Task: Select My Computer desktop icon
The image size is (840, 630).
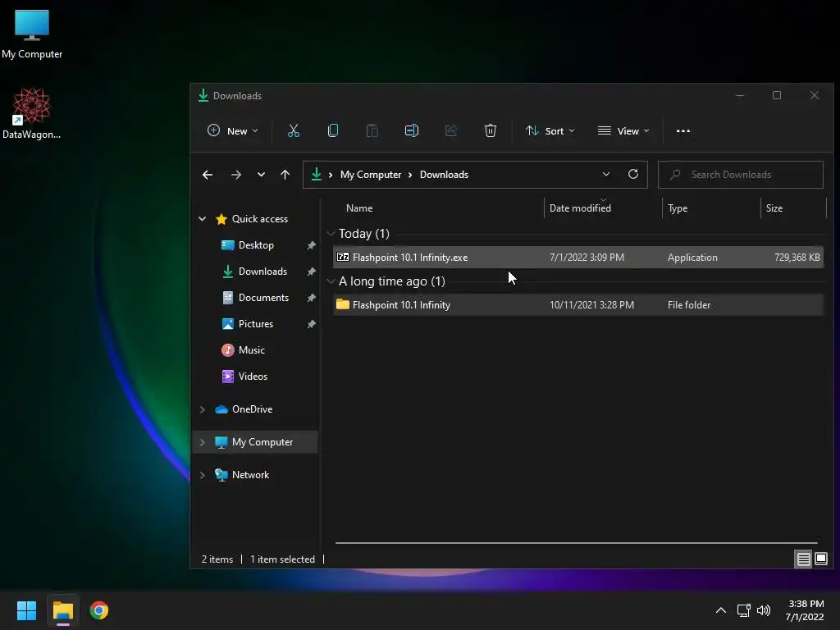Action: pos(32,34)
